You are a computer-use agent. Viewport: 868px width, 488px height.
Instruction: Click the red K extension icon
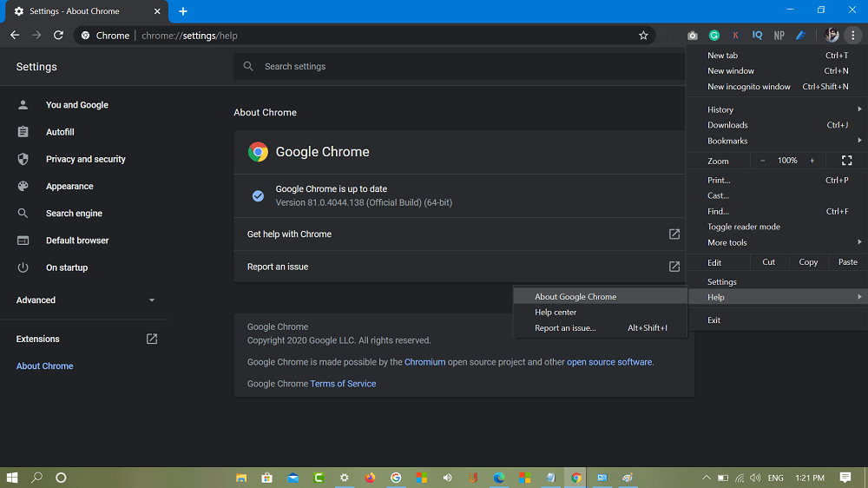click(x=735, y=36)
